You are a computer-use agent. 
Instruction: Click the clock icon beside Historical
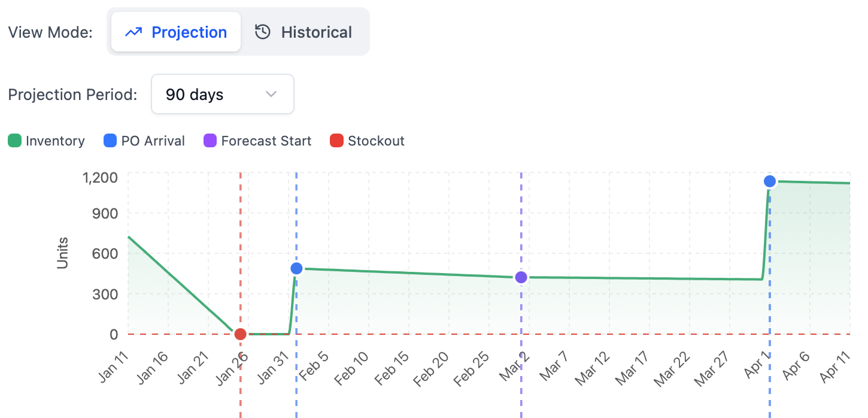262,32
